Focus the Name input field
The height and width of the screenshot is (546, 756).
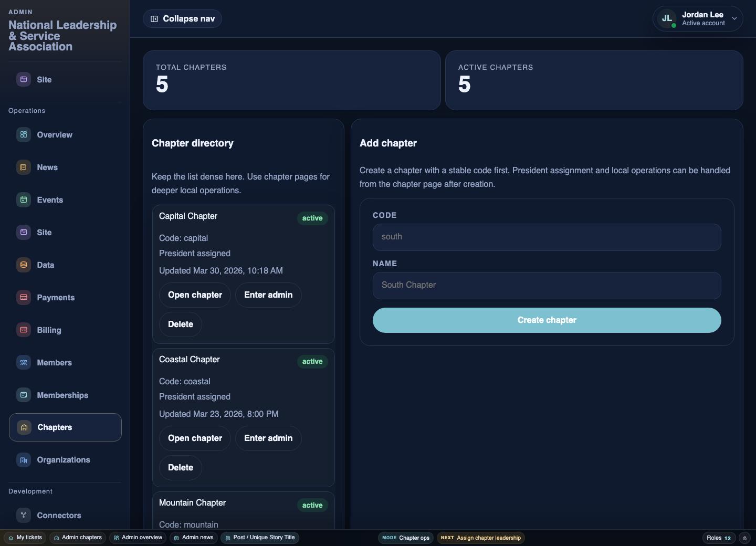point(547,286)
